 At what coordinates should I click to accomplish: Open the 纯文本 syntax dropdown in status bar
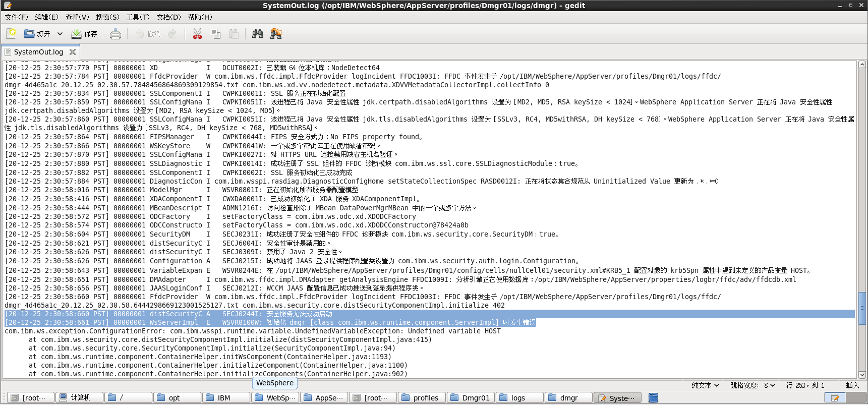(705, 385)
